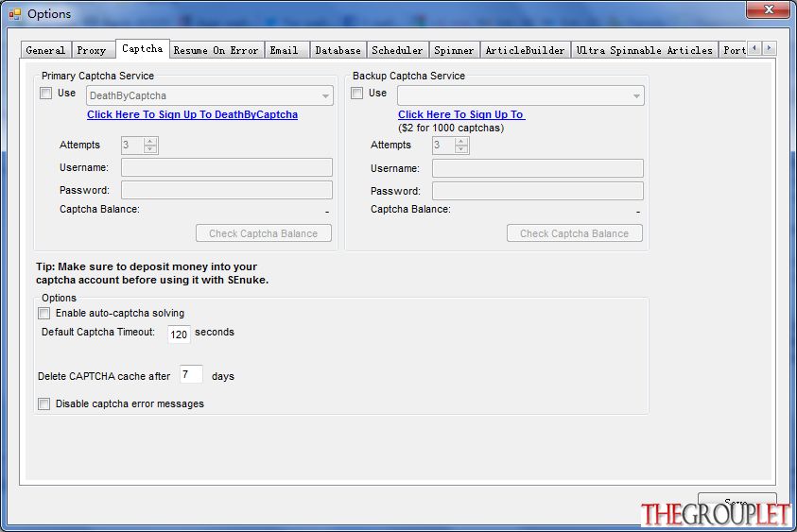Viewport: 797px width, 532px height.
Task: Tick Enable auto-captcha solving
Action: [x=44, y=313]
